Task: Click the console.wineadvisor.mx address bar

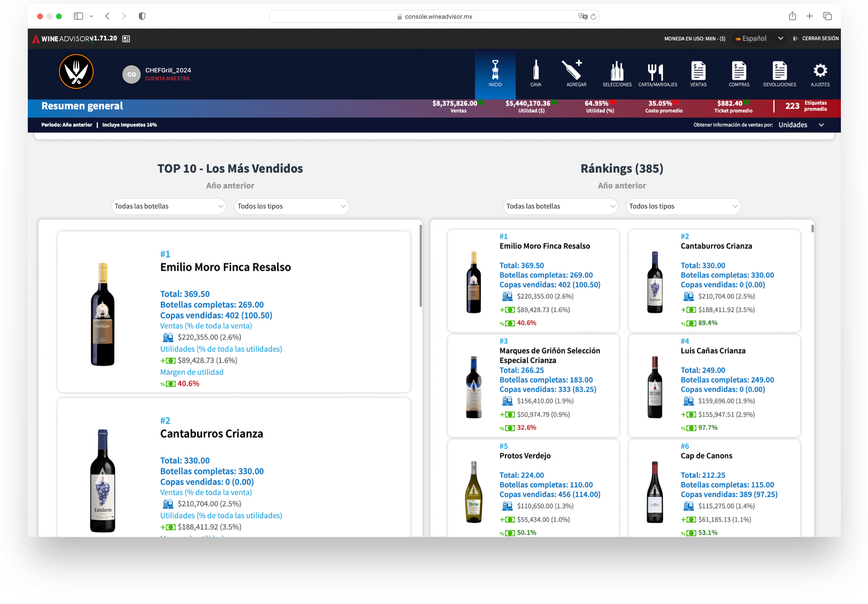Action: click(x=434, y=16)
